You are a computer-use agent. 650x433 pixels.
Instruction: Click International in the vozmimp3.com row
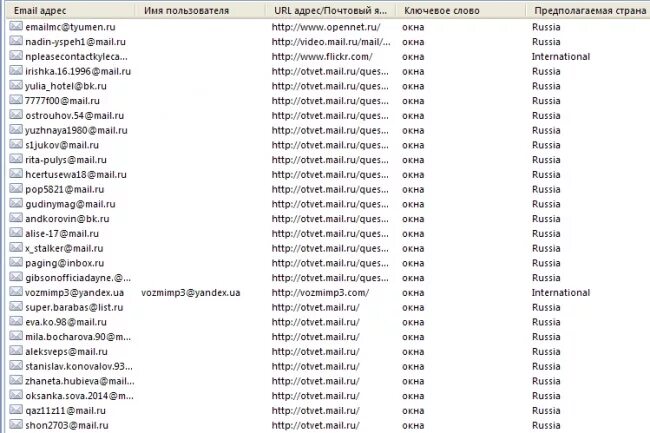(x=561, y=293)
